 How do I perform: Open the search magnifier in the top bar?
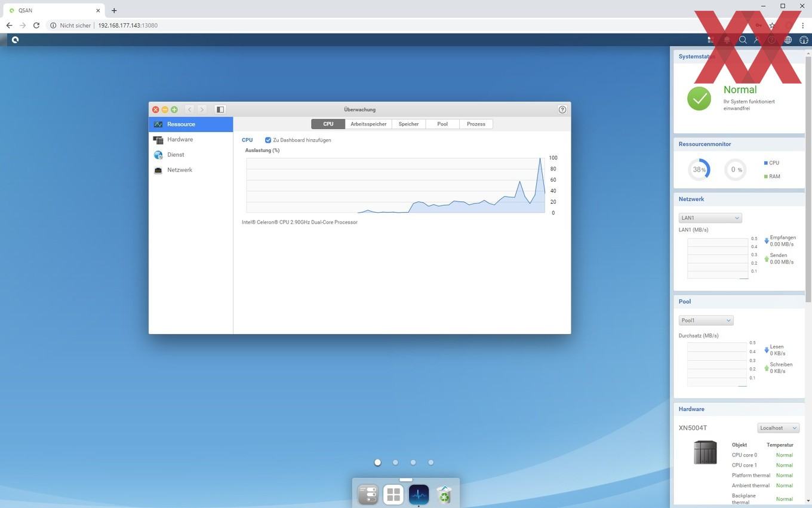[743, 40]
